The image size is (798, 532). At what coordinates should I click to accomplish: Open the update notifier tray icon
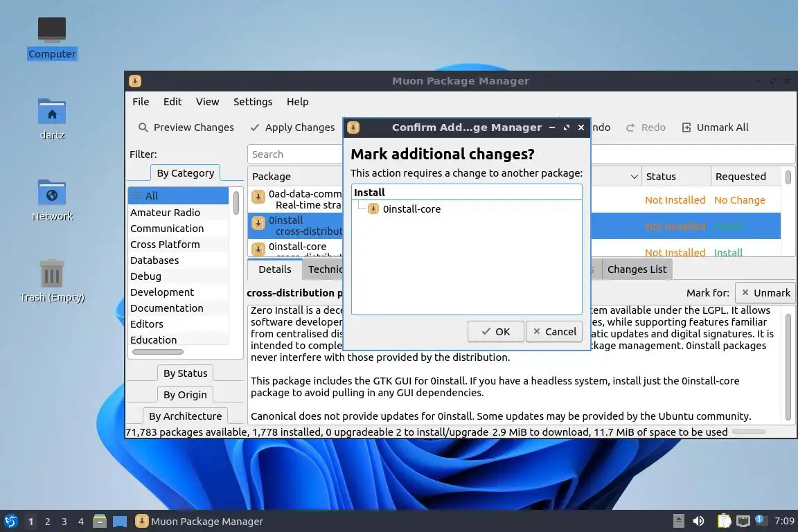(x=759, y=520)
